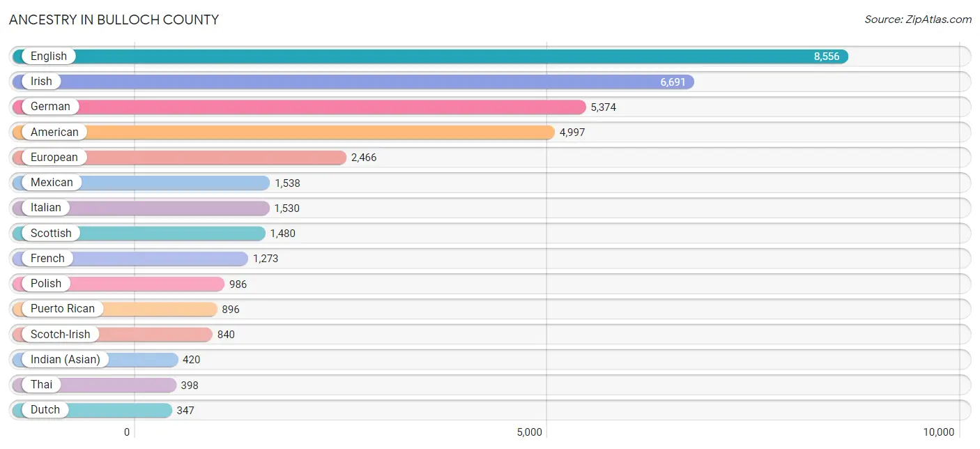
Task: Click the Ancestry in Bulloch County title
Action: coord(114,20)
